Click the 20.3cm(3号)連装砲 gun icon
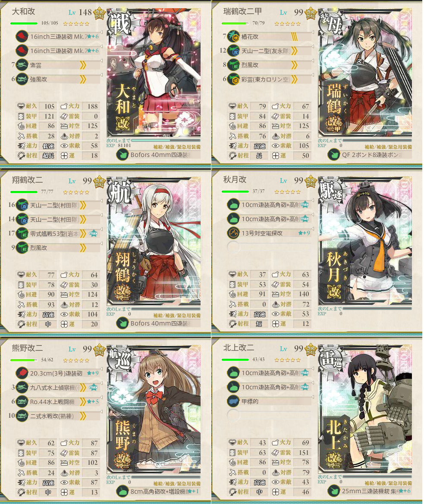Viewport: 424px width, 504px height. (22, 373)
